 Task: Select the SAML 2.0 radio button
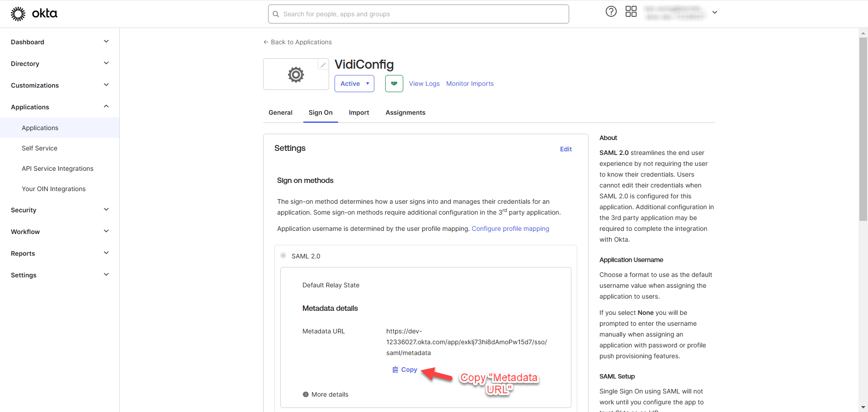[x=283, y=256]
